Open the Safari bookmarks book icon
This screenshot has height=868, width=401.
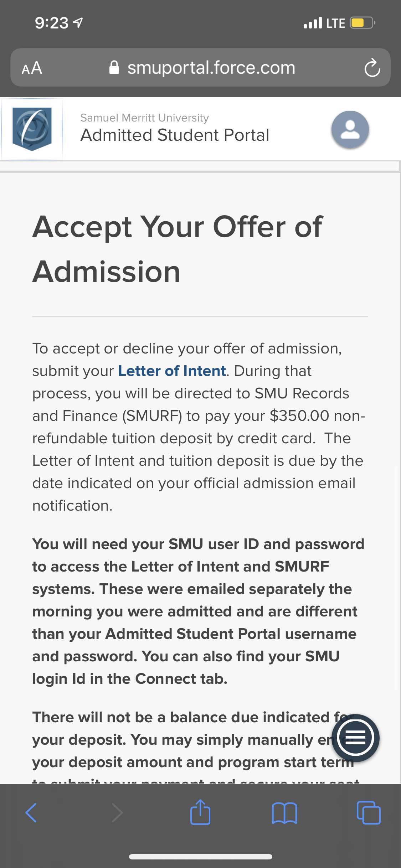tap(284, 813)
